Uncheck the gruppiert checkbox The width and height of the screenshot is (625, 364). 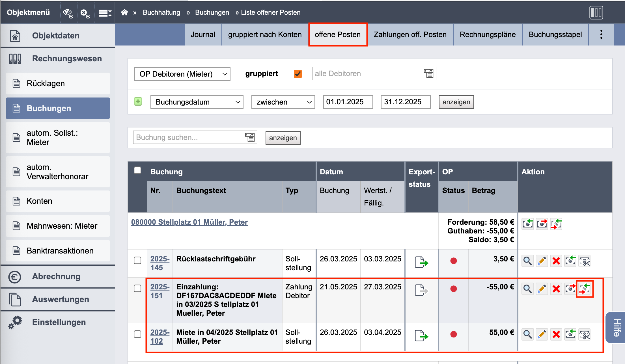pyautogui.click(x=298, y=74)
